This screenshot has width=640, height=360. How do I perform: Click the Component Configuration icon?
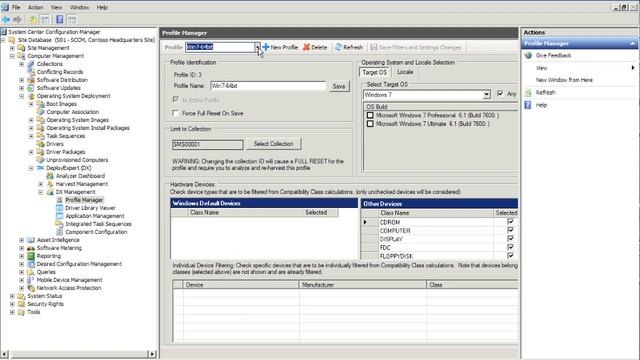[60, 232]
